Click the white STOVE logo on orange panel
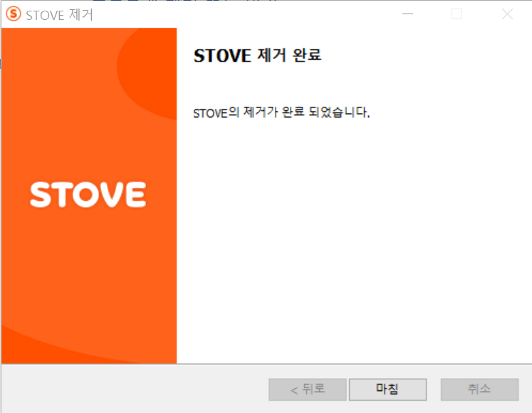Viewport: 532px width, 413px height. tap(88, 194)
